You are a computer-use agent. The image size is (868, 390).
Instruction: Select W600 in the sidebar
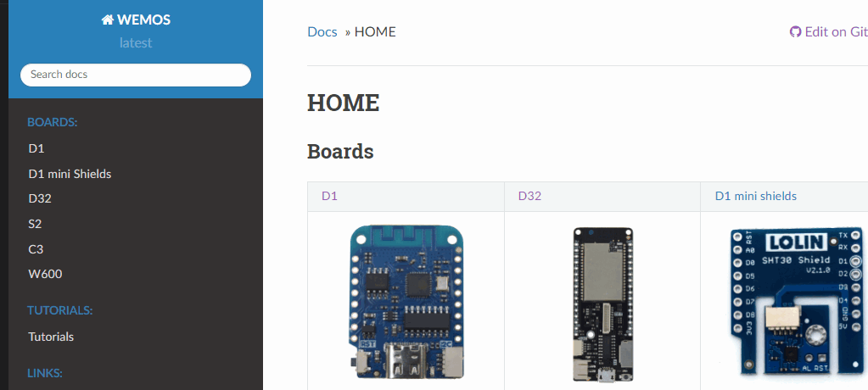click(x=45, y=274)
